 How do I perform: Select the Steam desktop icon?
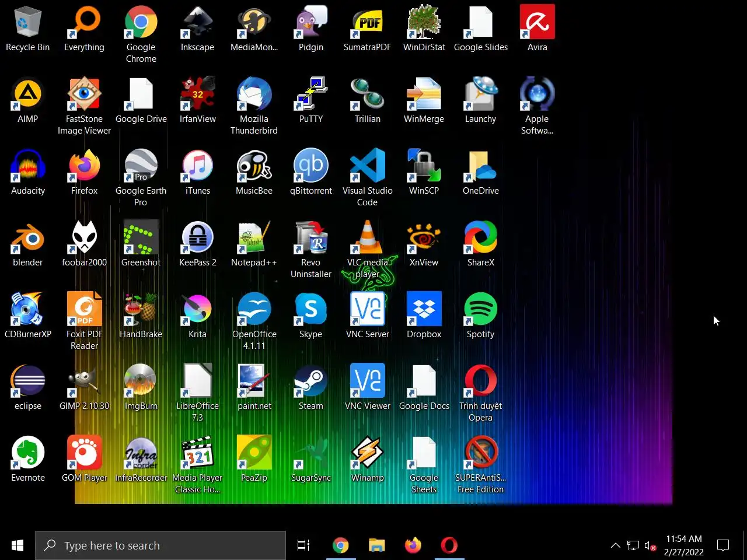click(x=311, y=381)
